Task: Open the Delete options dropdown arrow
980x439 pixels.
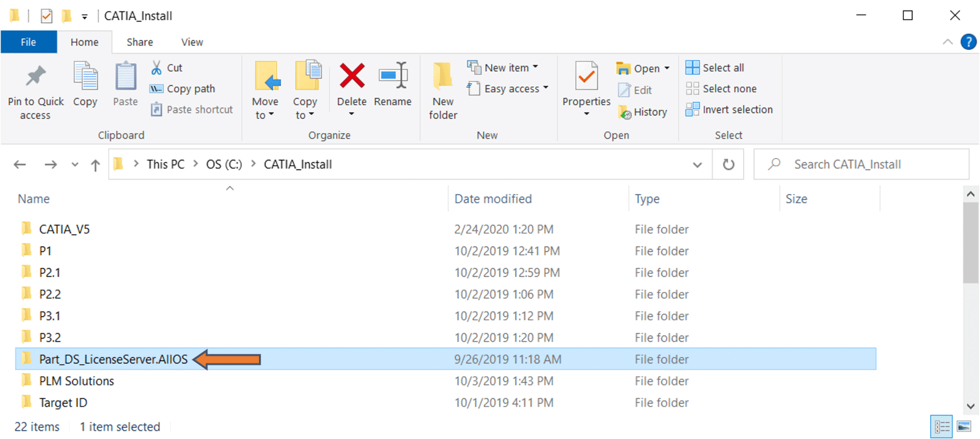Action: pos(352,114)
